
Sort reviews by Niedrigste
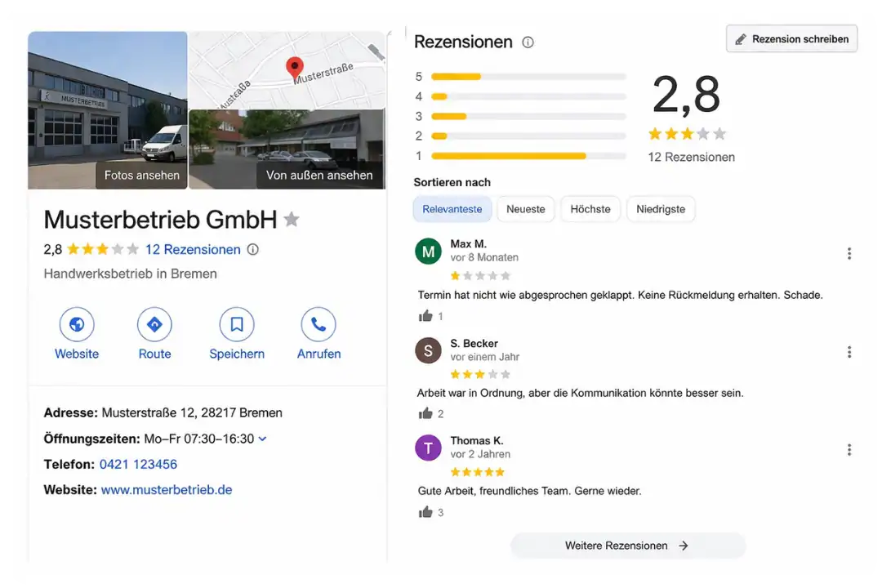661,209
